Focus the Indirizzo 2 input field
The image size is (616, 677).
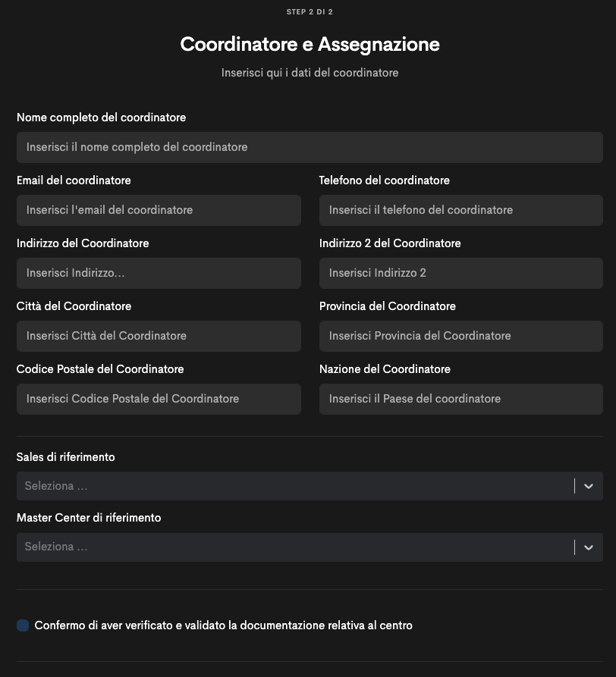point(460,273)
